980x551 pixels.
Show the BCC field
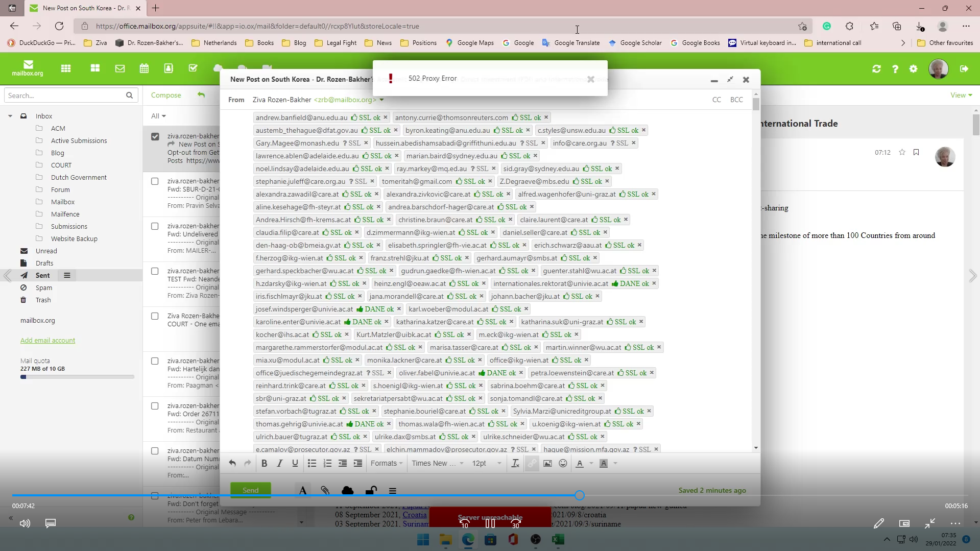click(736, 100)
